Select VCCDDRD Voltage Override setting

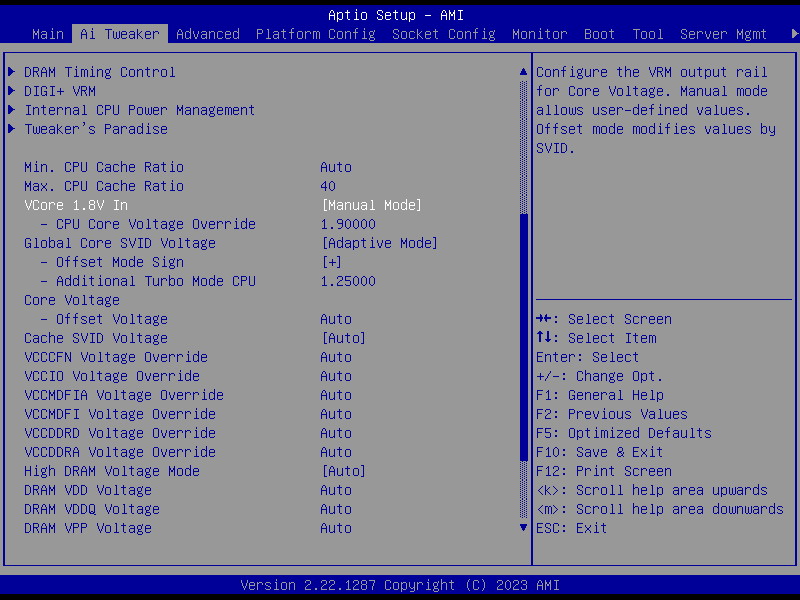pos(119,433)
